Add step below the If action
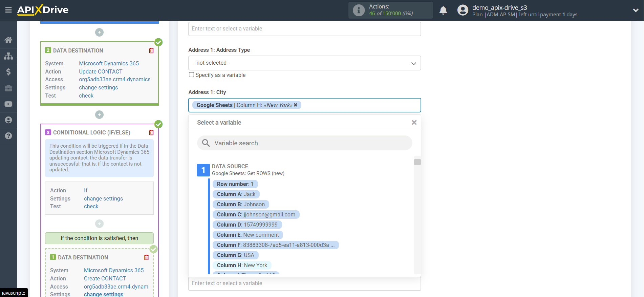The width and height of the screenshot is (644, 297). tap(99, 224)
